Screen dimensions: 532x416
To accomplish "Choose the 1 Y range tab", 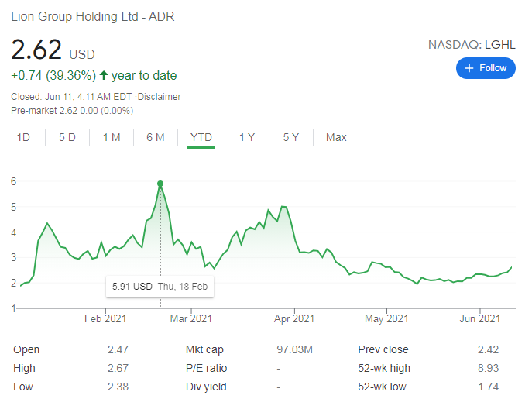I will (247, 137).
